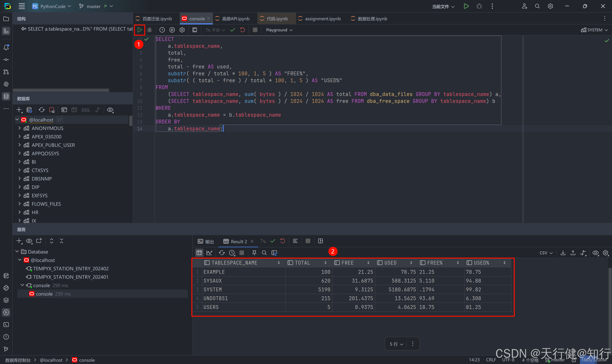Toggle side-by-side results layout icon
The height and width of the screenshot is (364, 612).
[x=321, y=241]
